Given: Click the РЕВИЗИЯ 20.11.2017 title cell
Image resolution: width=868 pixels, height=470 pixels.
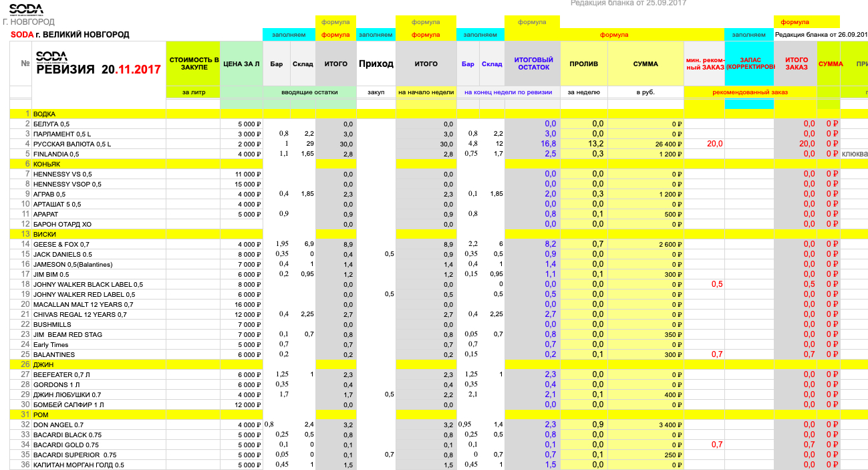Looking at the screenshot, I should 98,69.
